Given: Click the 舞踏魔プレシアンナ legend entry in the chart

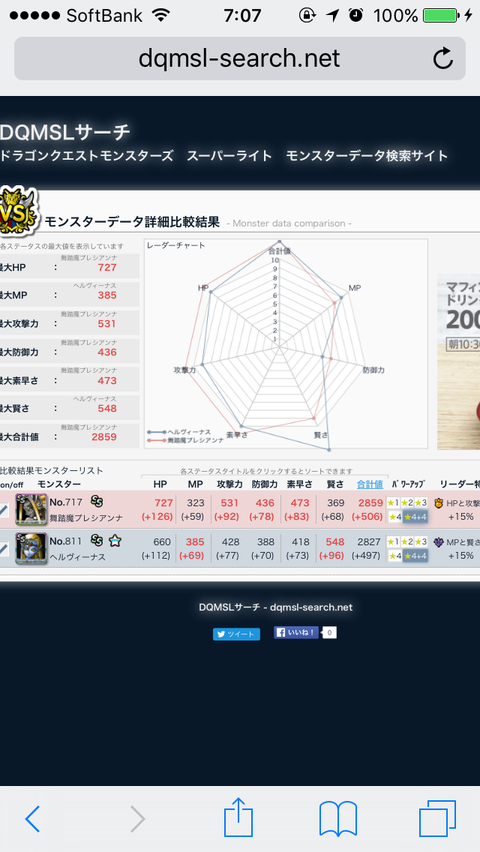Looking at the screenshot, I should pos(185,440).
